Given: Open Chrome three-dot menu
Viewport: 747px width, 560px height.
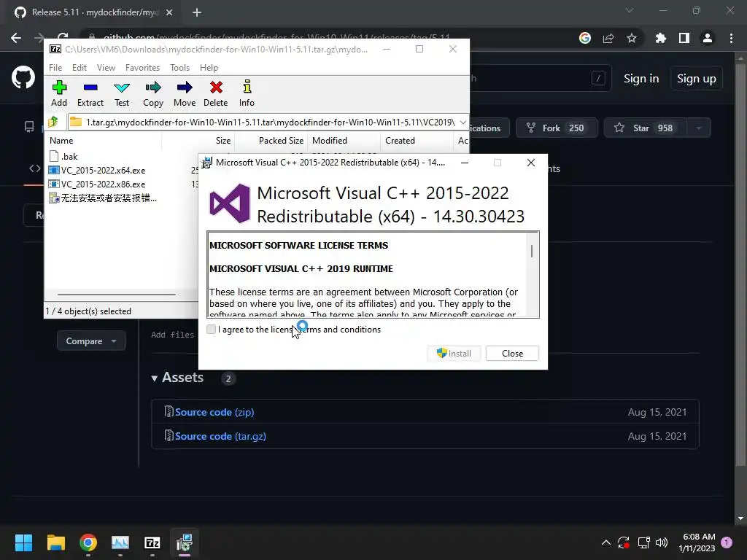Looking at the screenshot, I should click(x=731, y=38).
